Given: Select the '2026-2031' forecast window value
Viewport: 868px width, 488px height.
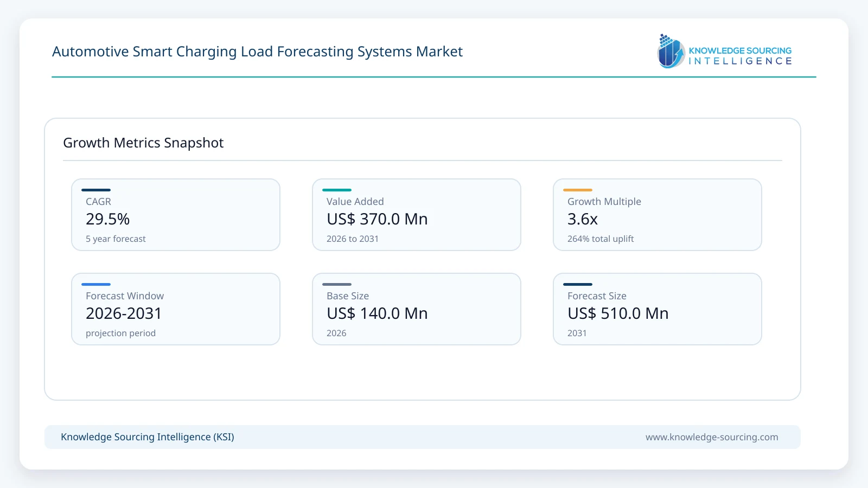Looking at the screenshot, I should 124,313.
